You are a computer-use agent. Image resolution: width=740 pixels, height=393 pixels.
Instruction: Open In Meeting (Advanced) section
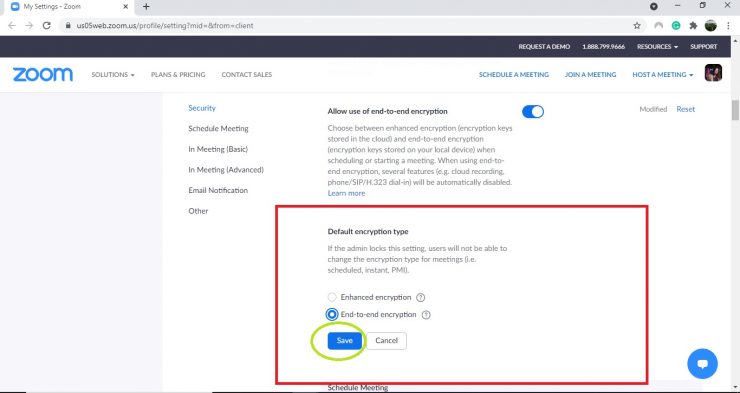pyautogui.click(x=226, y=170)
